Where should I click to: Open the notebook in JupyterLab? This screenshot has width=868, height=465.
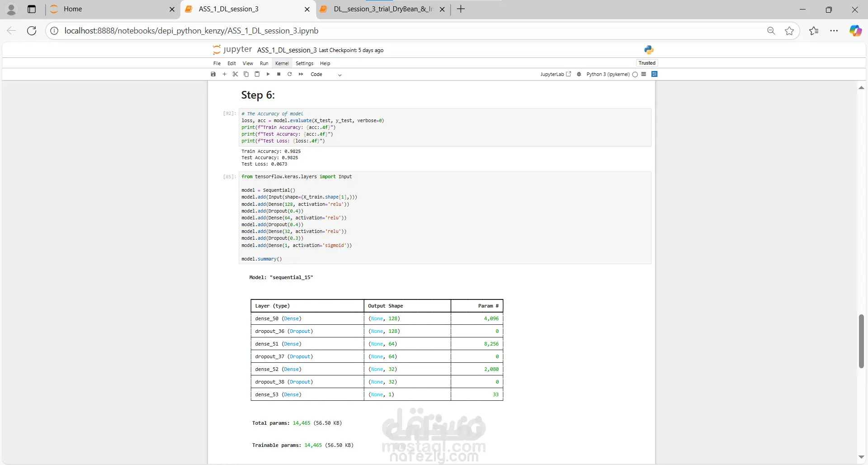556,74
